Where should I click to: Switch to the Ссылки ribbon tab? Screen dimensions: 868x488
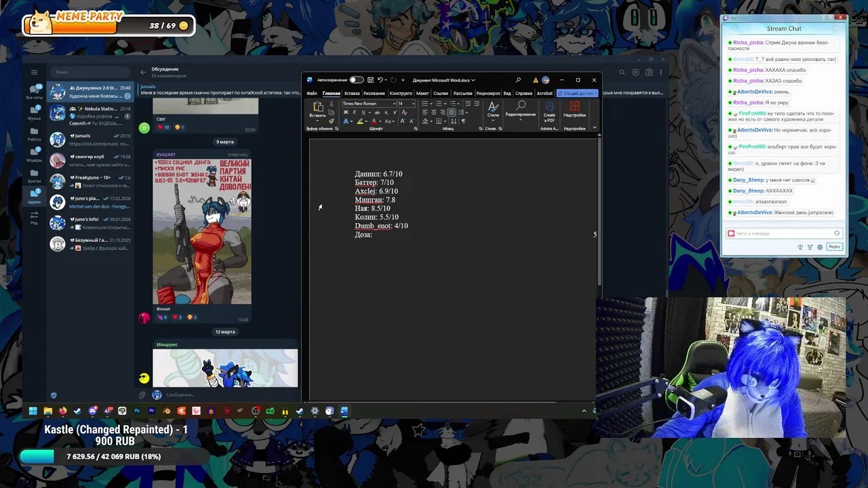[441, 94]
